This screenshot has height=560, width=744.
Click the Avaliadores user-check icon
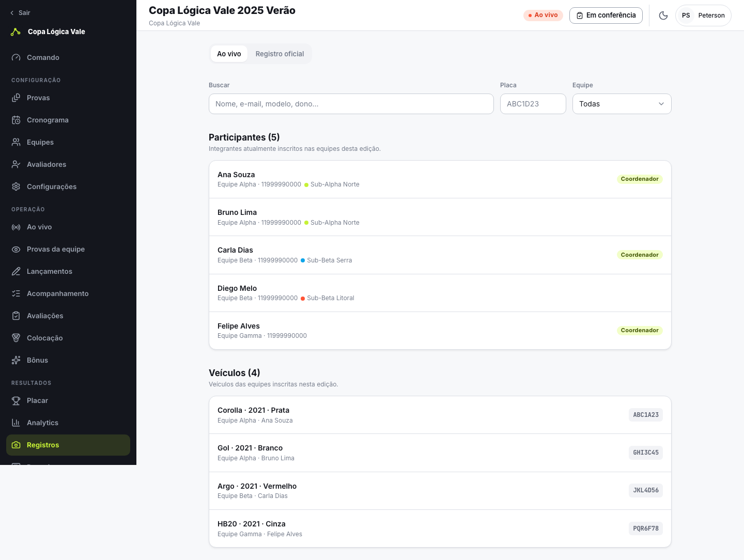(16, 164)
